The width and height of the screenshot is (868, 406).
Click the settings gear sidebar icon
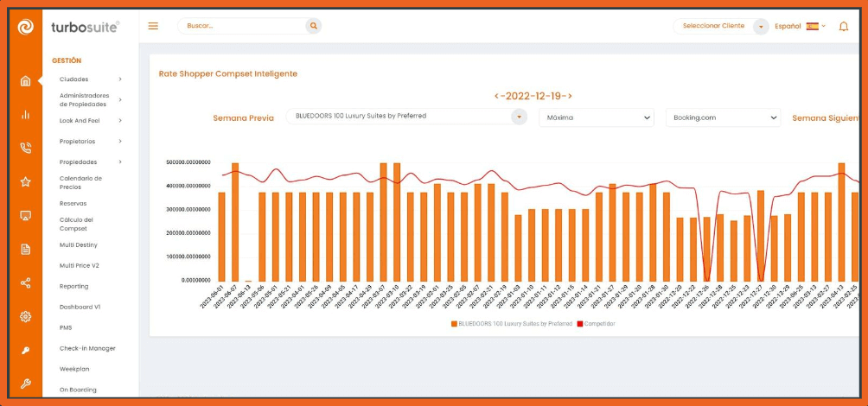[x=25, y=316]
